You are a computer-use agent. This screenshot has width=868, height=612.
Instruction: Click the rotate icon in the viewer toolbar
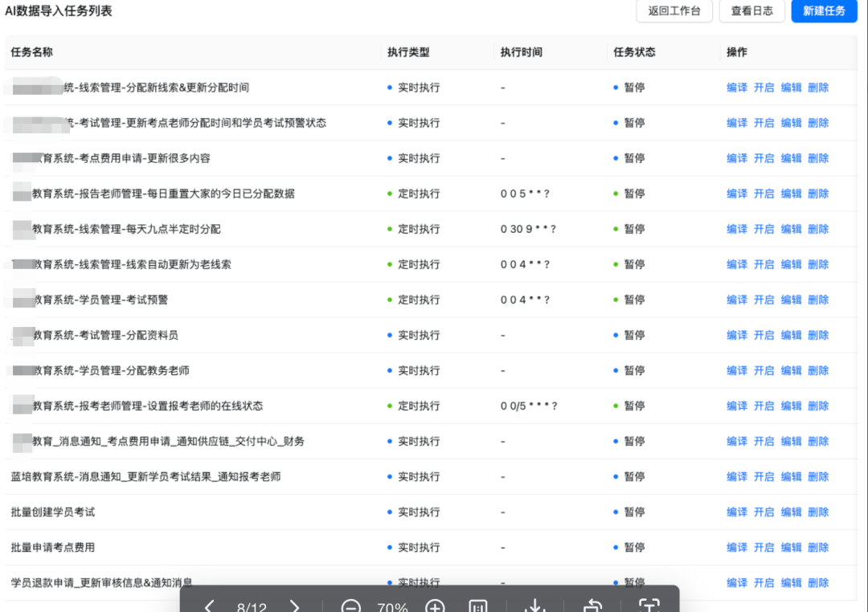592,606
